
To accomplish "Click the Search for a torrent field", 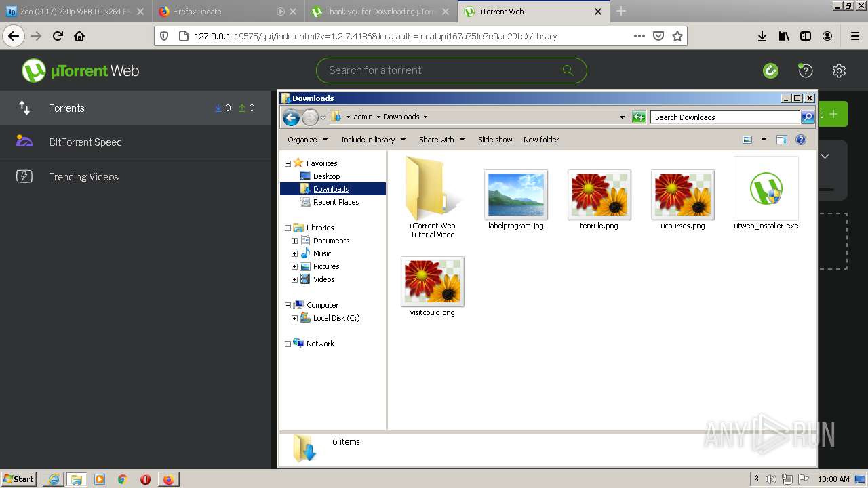I will (x=451, y=70).
